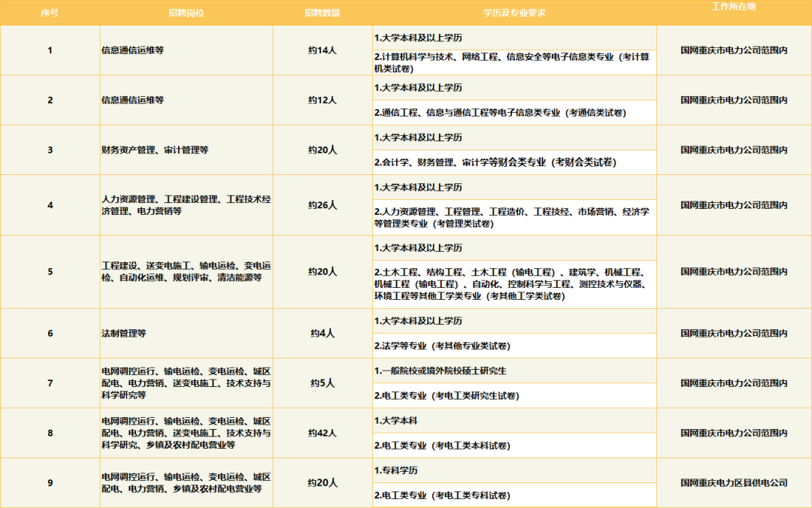Click 计算机科学与技术、网络工程 requirement text
The height and width of the screenshot is (508, 812).
pos(512,62)
